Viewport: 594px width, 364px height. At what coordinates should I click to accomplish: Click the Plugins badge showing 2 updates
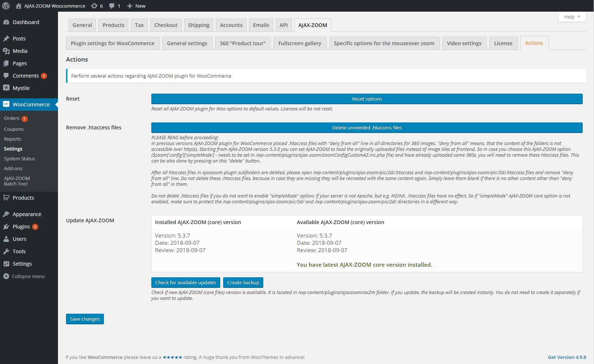pyautogui.click(x=35, y=227)
